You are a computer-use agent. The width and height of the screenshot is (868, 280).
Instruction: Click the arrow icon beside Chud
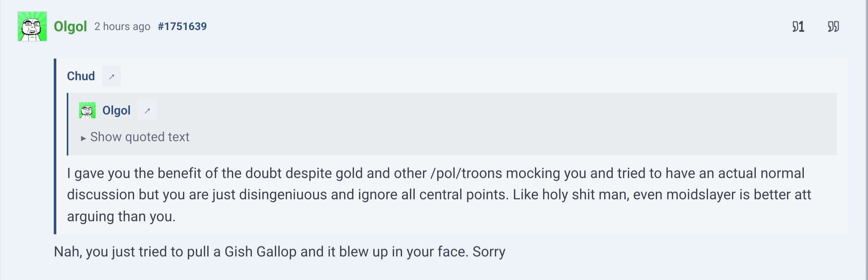(x=112, y=77)
